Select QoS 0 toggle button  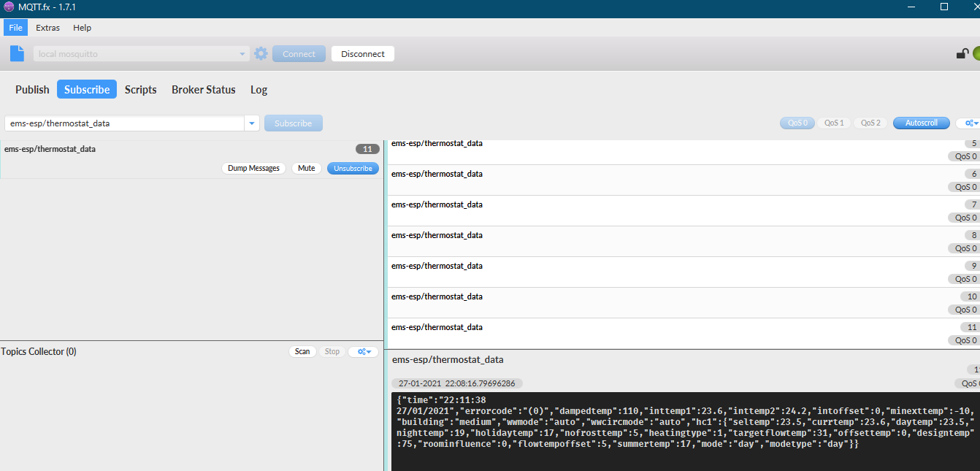(797, 123)
